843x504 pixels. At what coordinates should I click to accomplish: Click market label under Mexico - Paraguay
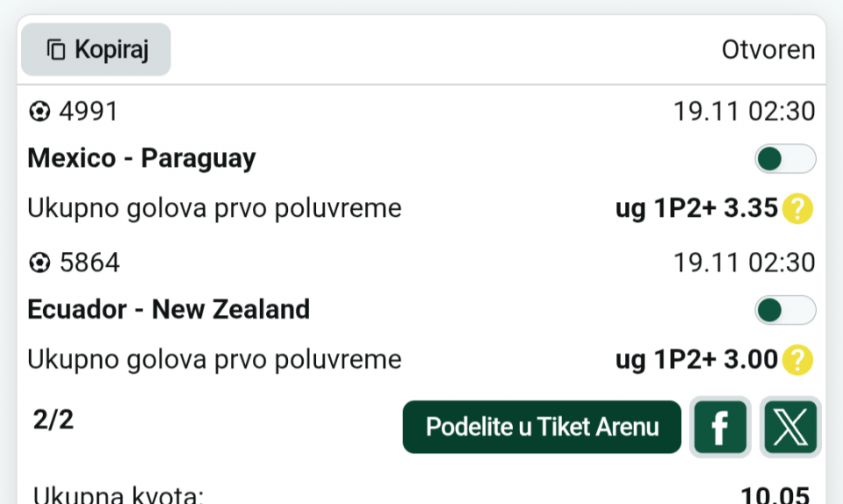click(x=214, y=209)
